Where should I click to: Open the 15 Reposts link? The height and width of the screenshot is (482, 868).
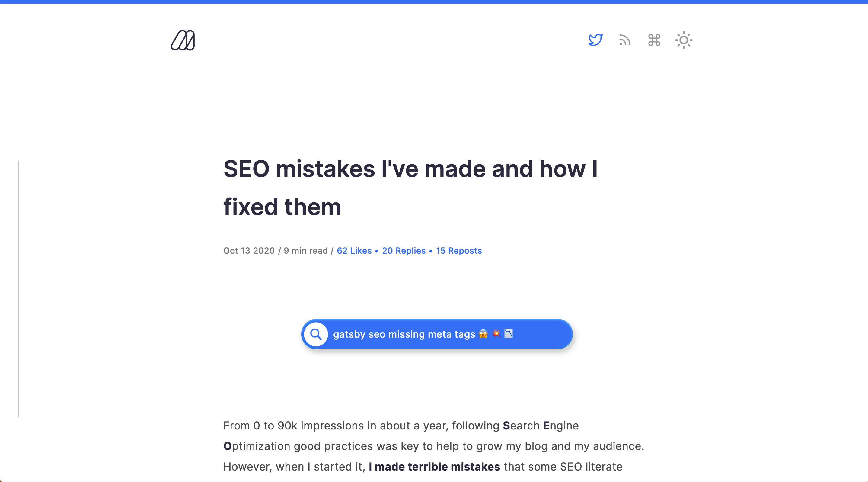[x=459, y=250]
